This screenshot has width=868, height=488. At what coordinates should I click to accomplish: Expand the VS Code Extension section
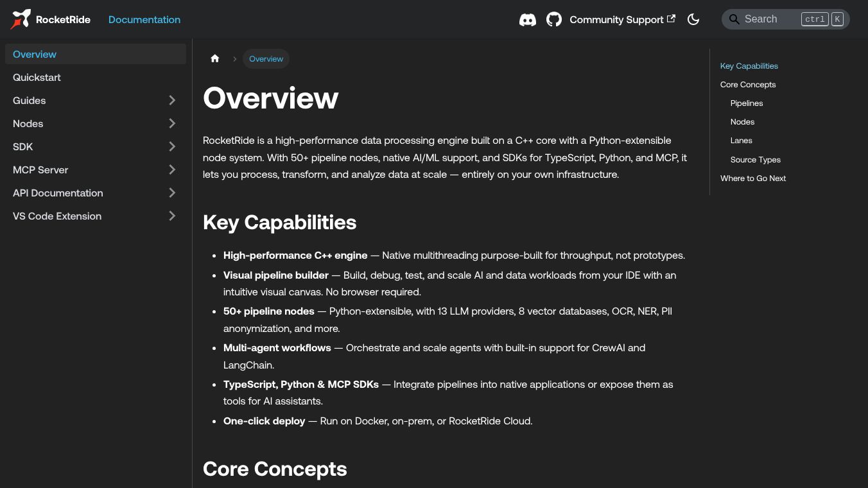tap(172, 216)
